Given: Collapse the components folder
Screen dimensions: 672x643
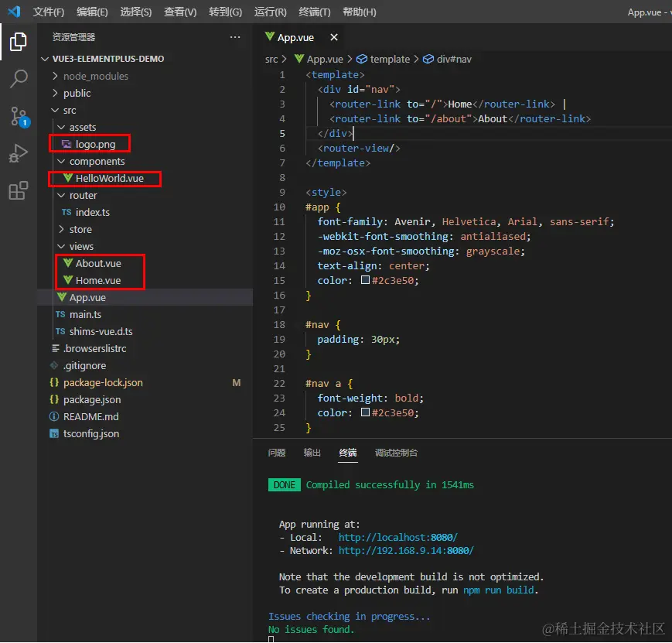Looking at the screenshot, I should [x=61, y=161].
